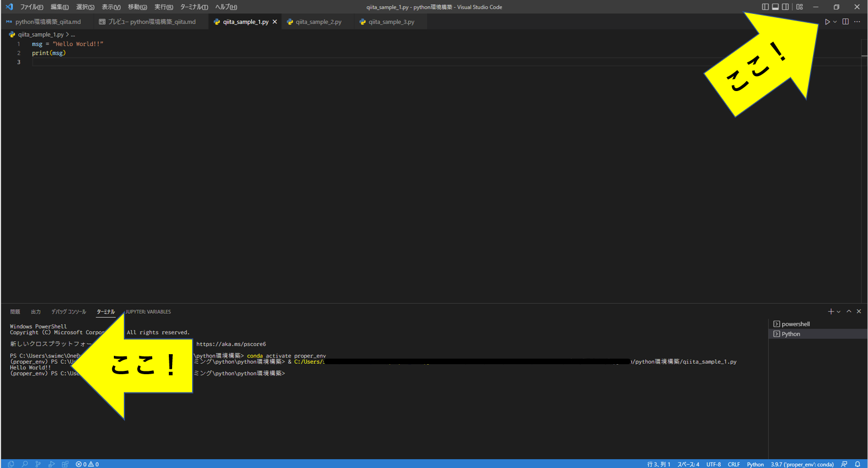Open the Run and Debug icon
Viewport: 868px width, 468px height.
pyautogui.click(x=51, y=464)
